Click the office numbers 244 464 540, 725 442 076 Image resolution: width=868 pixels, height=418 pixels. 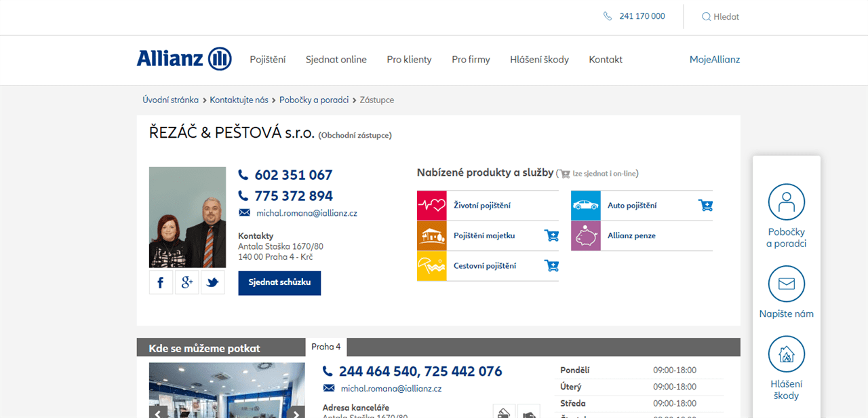coord(420,371)
